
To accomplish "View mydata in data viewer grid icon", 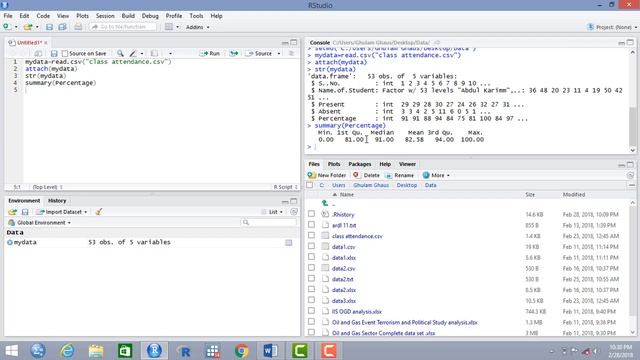I will tap(289, 242).
